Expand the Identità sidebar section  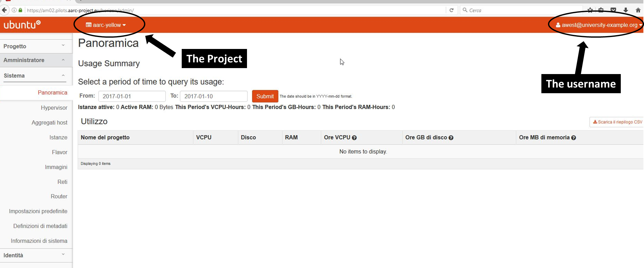(34, 255)
